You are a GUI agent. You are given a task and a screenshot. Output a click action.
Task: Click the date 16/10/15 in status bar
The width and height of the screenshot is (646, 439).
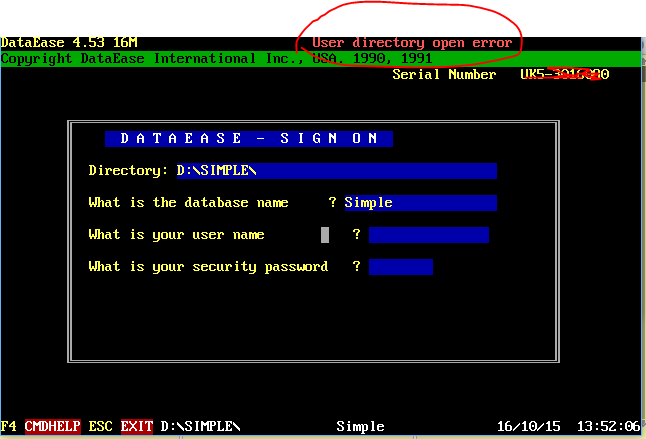point(529,426)
